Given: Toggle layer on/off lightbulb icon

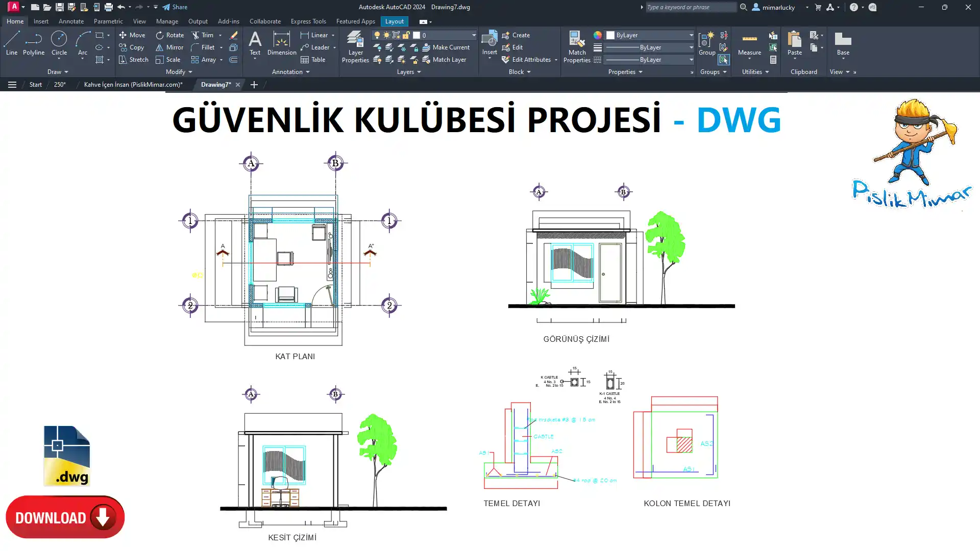Looking at the screenshot, I should [377, 35].
